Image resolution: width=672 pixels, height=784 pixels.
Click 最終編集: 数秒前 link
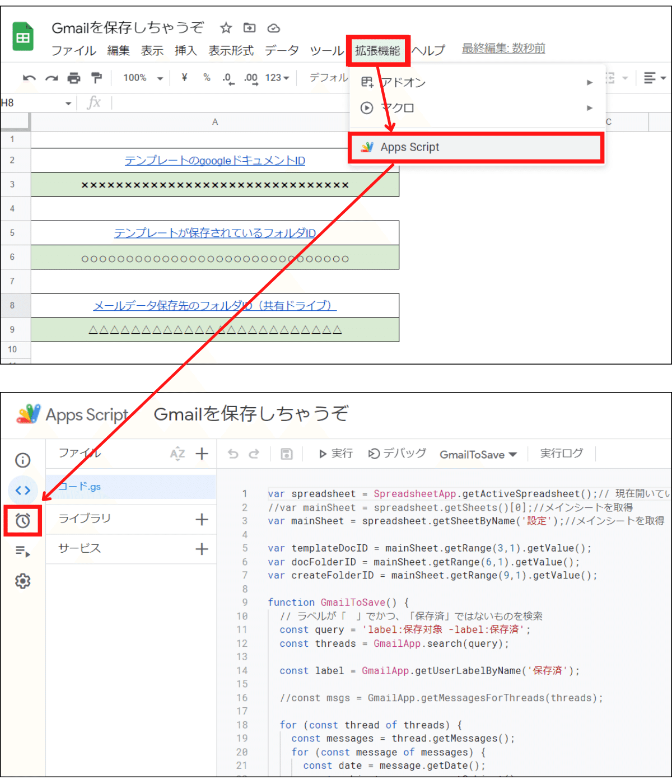pyautogui.click(x=503, y=49)
